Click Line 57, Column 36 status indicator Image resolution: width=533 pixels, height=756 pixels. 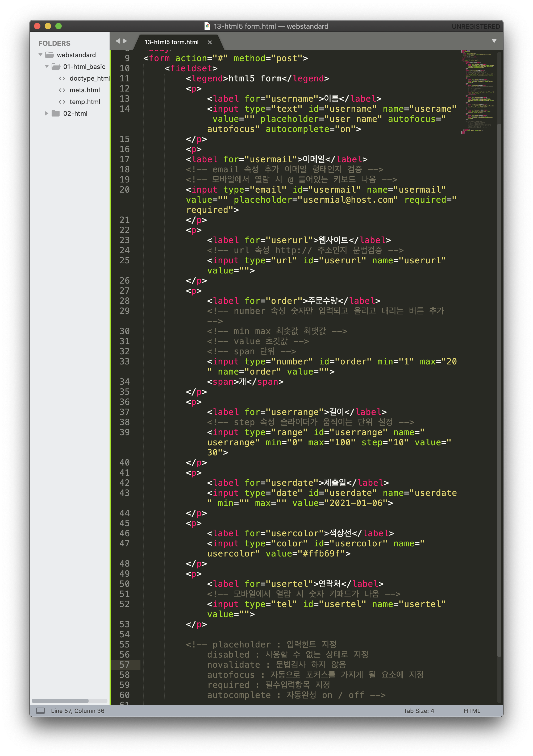pyautogui.click(x=77, y=711)
